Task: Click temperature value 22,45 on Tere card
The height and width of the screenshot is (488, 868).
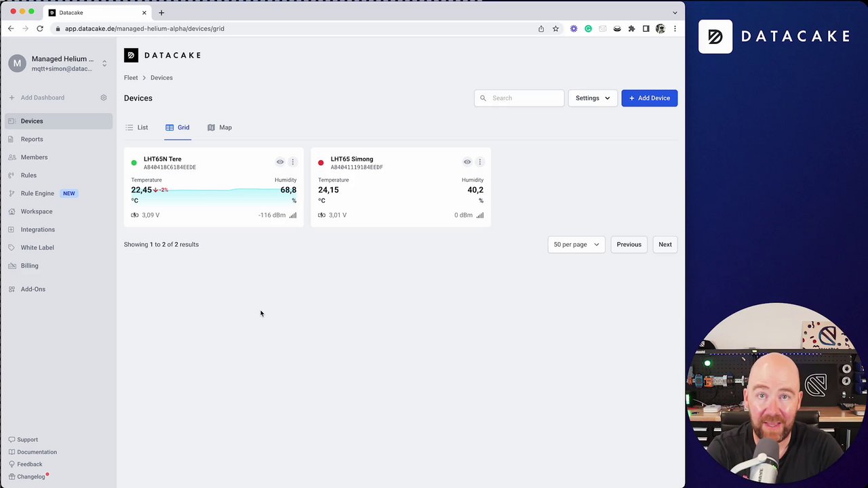Action: (x=142, y=190)
